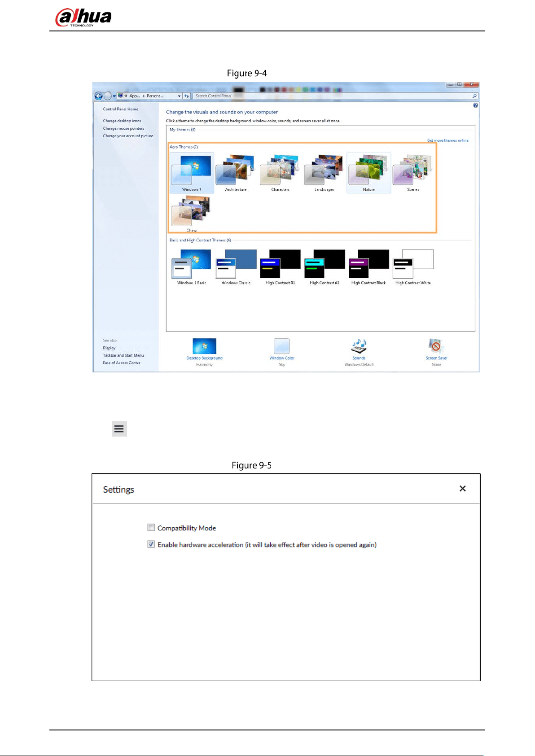Open Control Panel Home link
535x756 pixels.
(121, 109)
